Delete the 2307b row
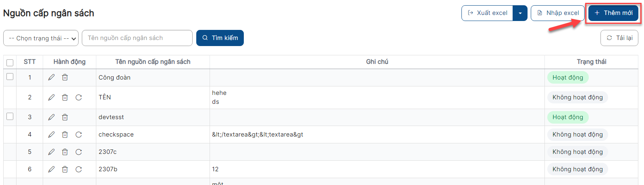This screenshot has width=644, height=185. click(x=65, y=169)
